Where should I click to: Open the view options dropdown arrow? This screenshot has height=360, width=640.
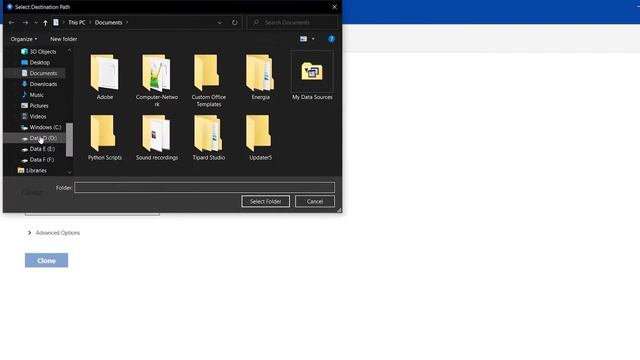pos(313,39)
